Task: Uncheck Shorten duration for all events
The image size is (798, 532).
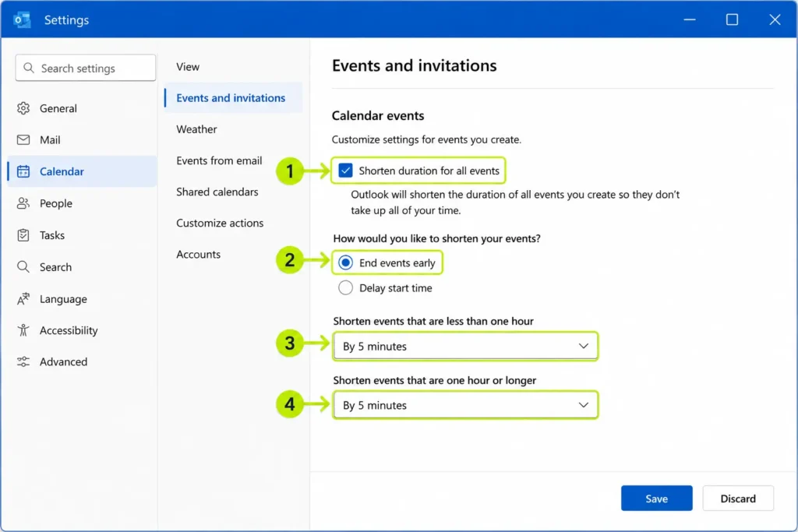Action: pos(345,171)
